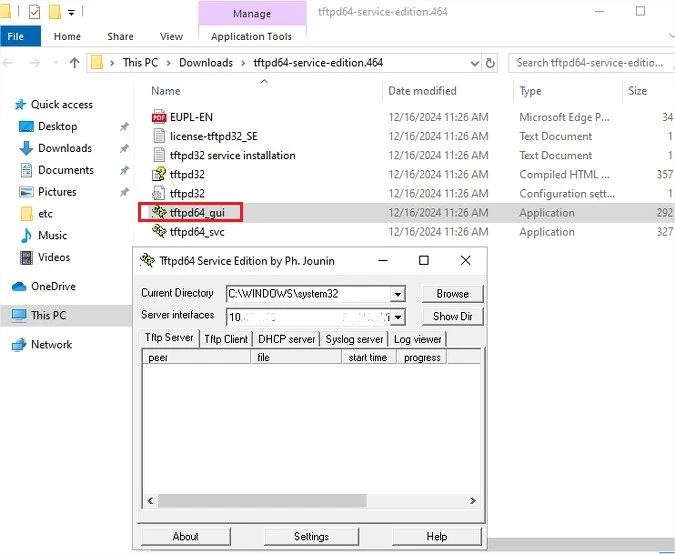Screen dimensions: 675x554
Task: Click the Videos film icon in sidebar
Action: click(x=26, y=257)
